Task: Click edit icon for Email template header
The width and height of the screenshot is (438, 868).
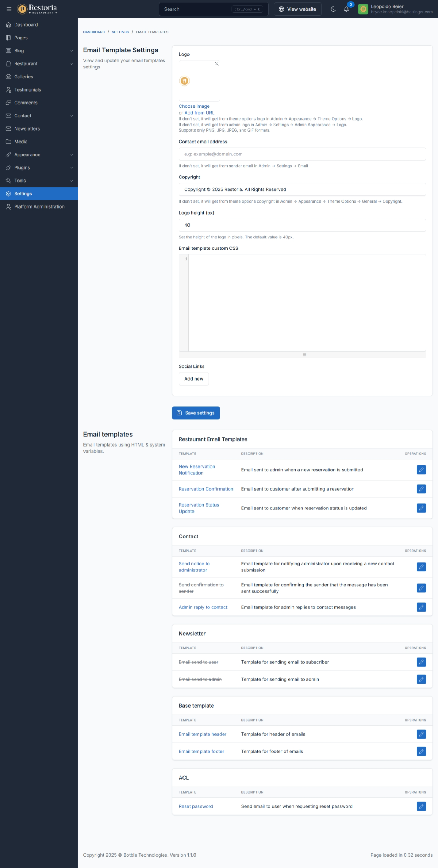Action: coord(421,734)
